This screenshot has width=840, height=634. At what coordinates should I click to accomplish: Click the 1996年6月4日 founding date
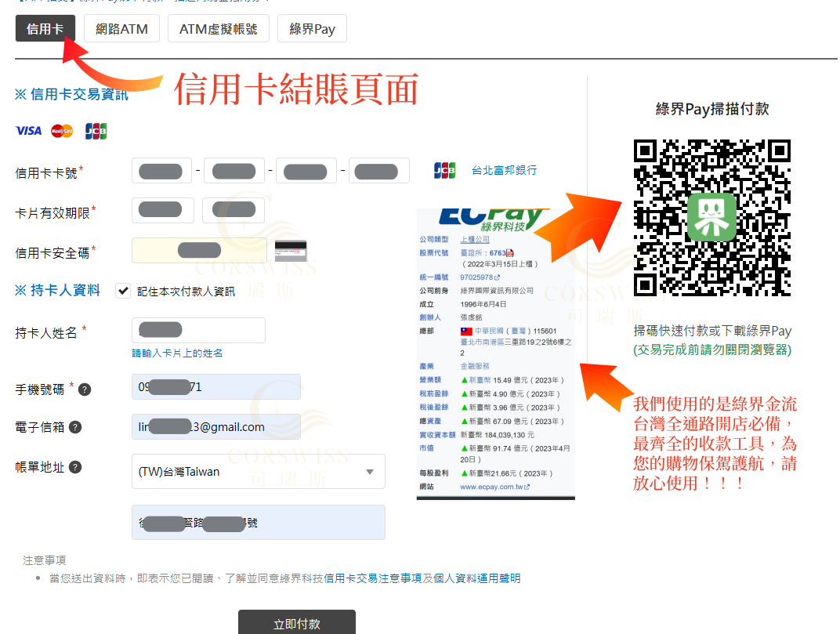[x=483, y=304]
